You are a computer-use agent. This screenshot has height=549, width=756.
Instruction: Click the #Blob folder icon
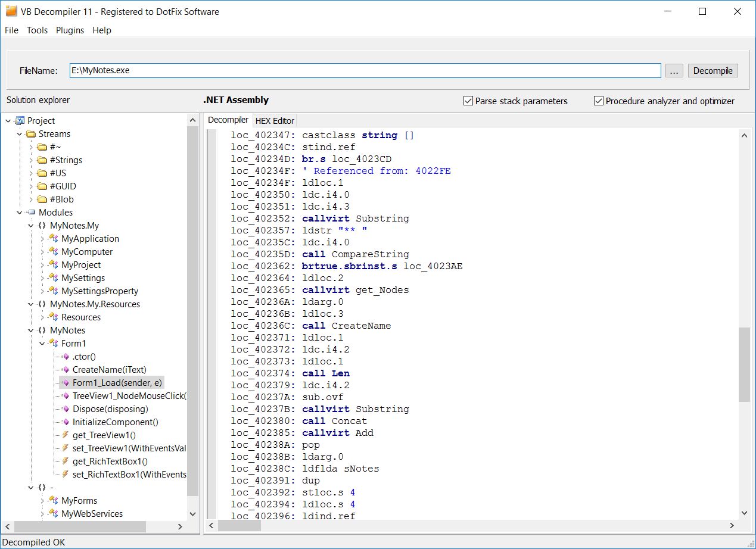(x=42, y=199)
